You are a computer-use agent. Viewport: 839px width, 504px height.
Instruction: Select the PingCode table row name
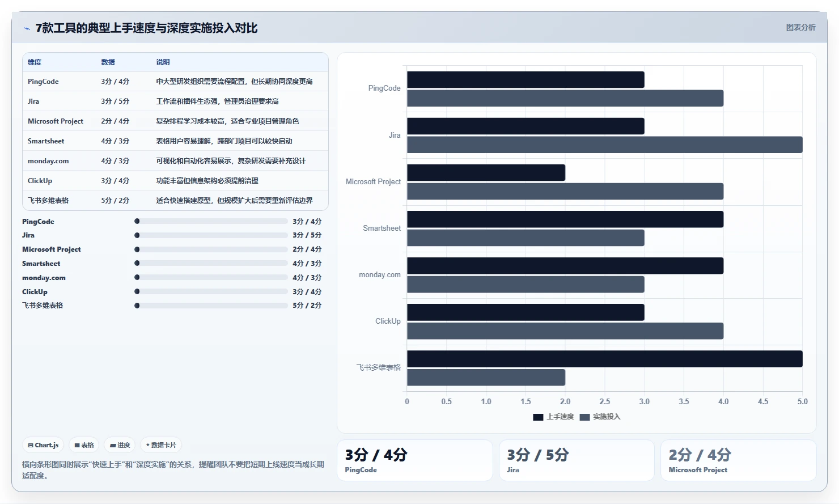pos(43,82)
